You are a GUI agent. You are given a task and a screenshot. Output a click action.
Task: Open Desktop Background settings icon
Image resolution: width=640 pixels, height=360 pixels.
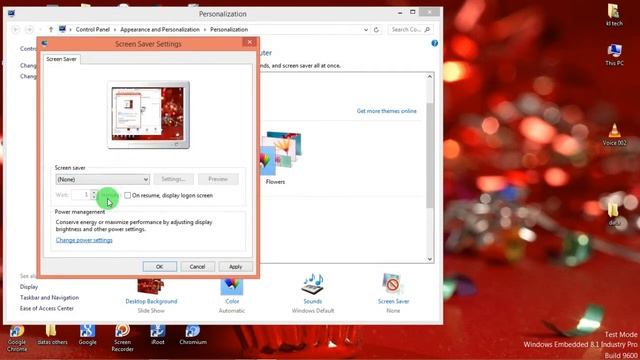pos(151,287)
